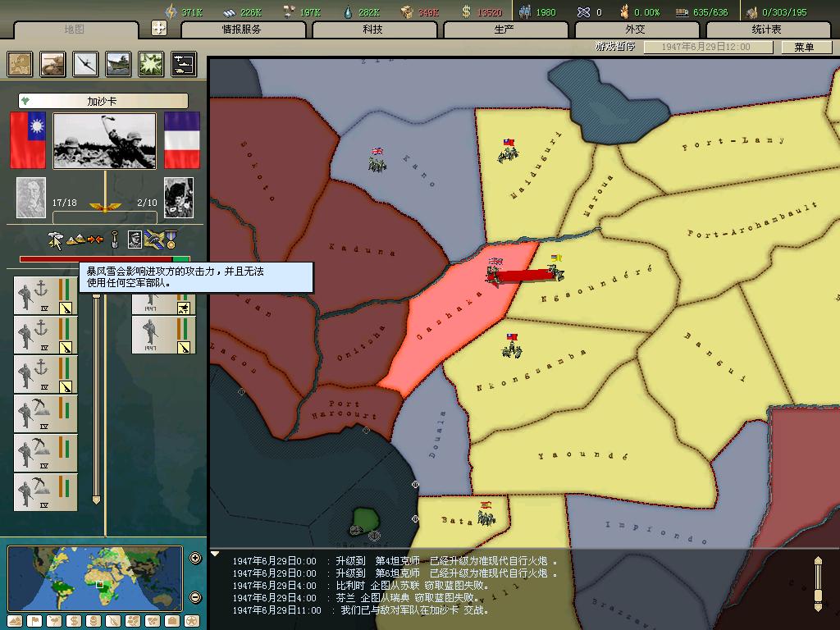Open the province map view button
The image size is (840, 630).
coord(20,64)
